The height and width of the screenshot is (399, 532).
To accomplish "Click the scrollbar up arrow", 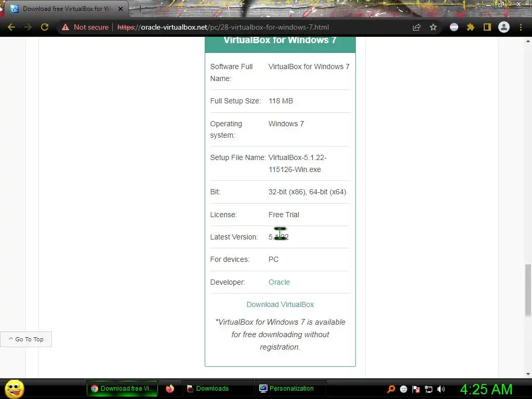I will [x=528, y=41].
